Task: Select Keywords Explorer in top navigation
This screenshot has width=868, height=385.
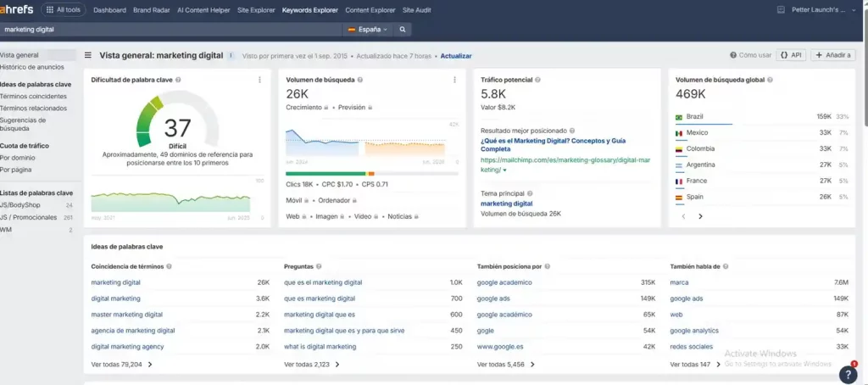Action: (310, 10)
